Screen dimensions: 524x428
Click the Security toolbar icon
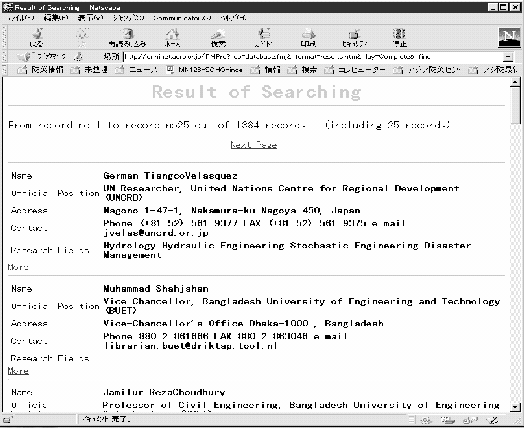354,37
